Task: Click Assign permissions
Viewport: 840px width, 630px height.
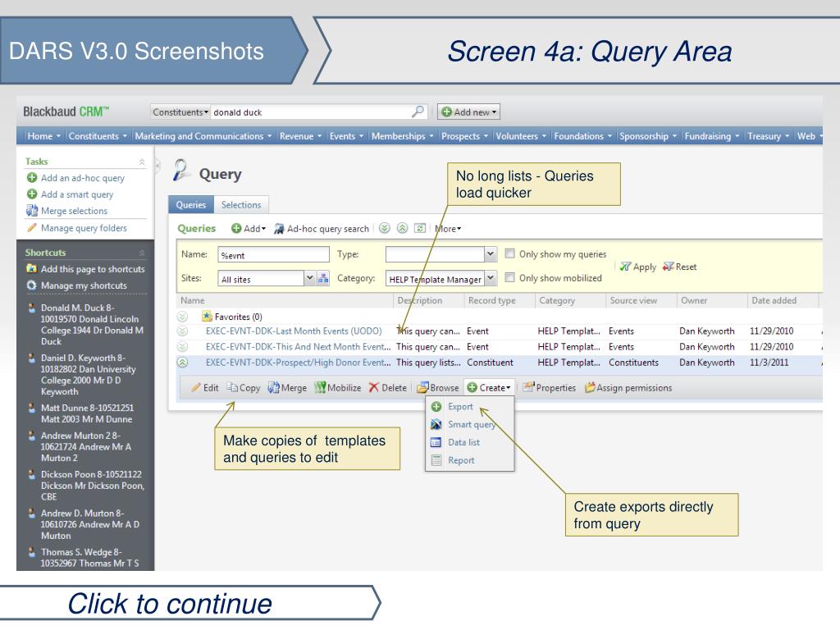Action: point(628,388)
